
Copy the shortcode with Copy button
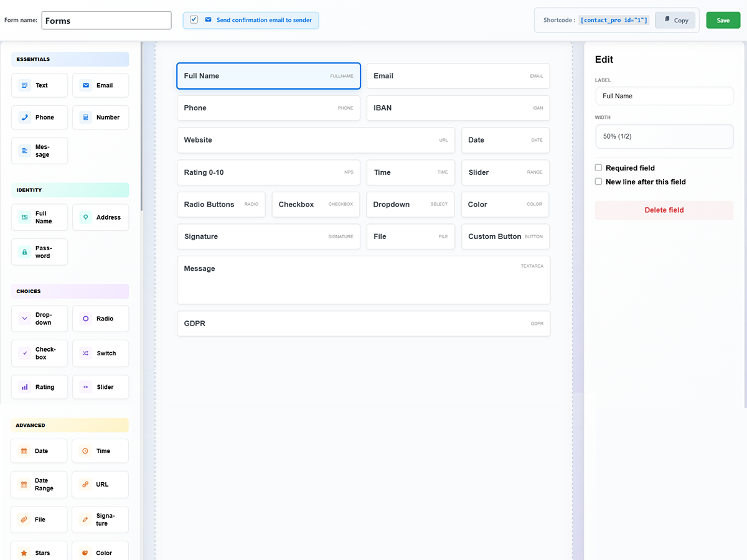coord(675,21)
